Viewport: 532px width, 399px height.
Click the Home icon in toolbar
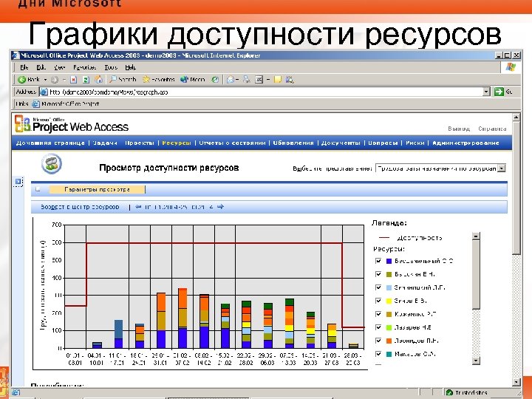click(x=98, y=79)
